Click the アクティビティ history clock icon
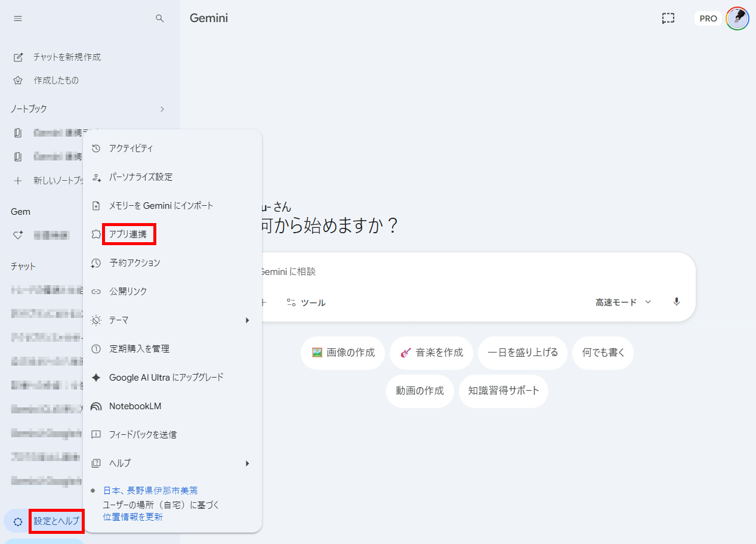This screenshot has width=756, height=544. [96, 149]
